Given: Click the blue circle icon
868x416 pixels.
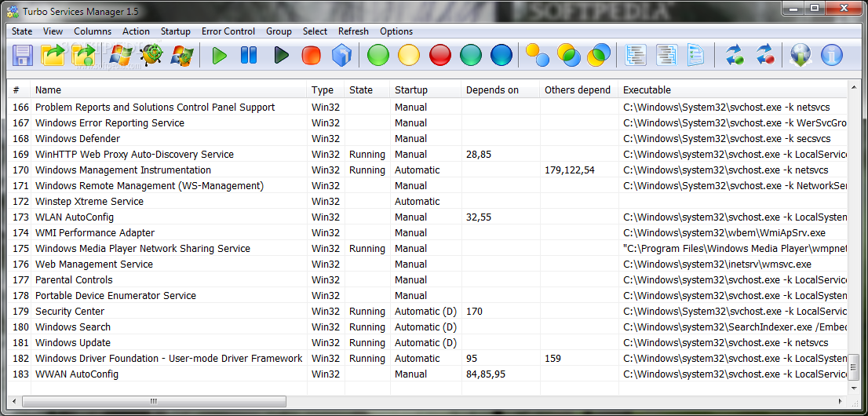Looking at the screenshot, I should click(501, 55).
